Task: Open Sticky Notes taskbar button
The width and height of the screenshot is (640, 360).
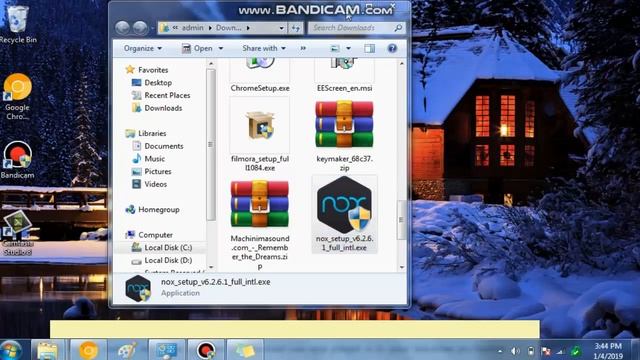Action: click(244, 350)
